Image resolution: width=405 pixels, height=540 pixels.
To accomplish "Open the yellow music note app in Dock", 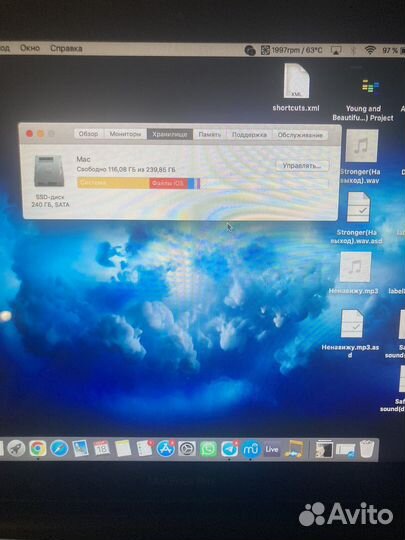I will pyautogui.click(x=294, y=449).
